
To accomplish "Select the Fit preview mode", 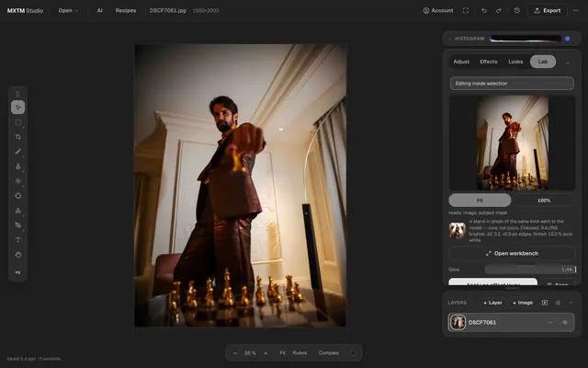I will tap(480, 201).
